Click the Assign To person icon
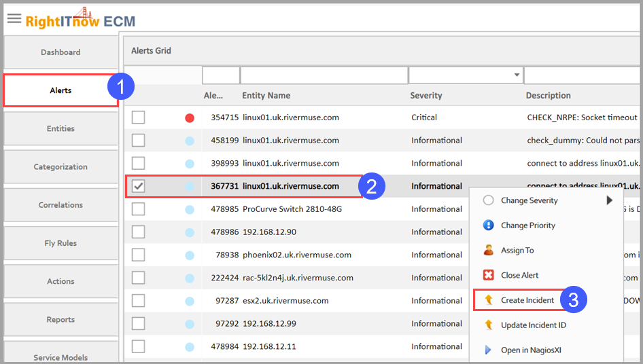 [x=489, y=250]
